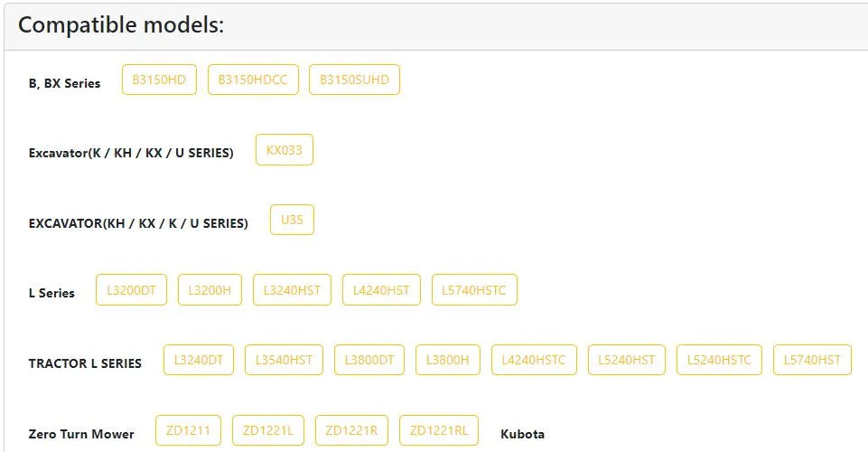Image resolution: width=868 pixels, height=452 pixels.
Task: Select the B3150HD model tag
Action: (x=160, y=80)
